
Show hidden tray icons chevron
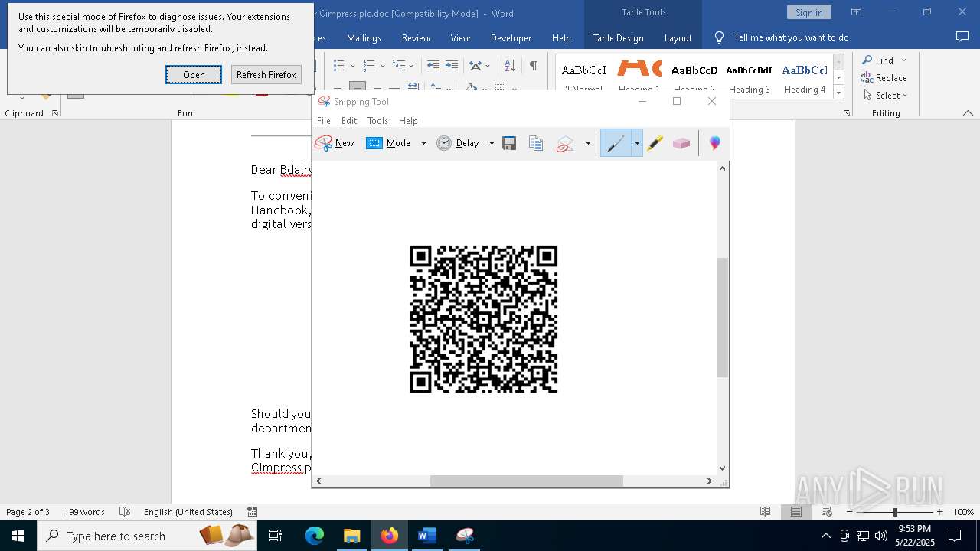pos(825,536)
